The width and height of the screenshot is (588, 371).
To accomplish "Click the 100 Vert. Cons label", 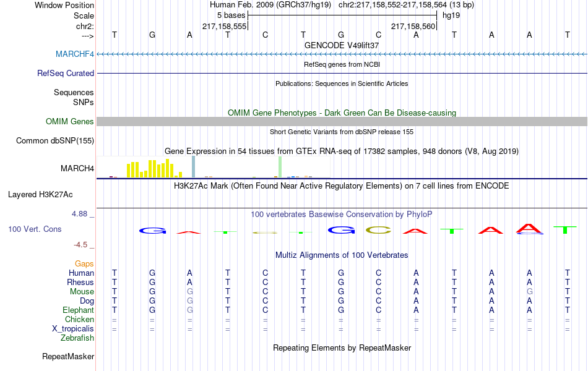I will click(x=35, y=229).
